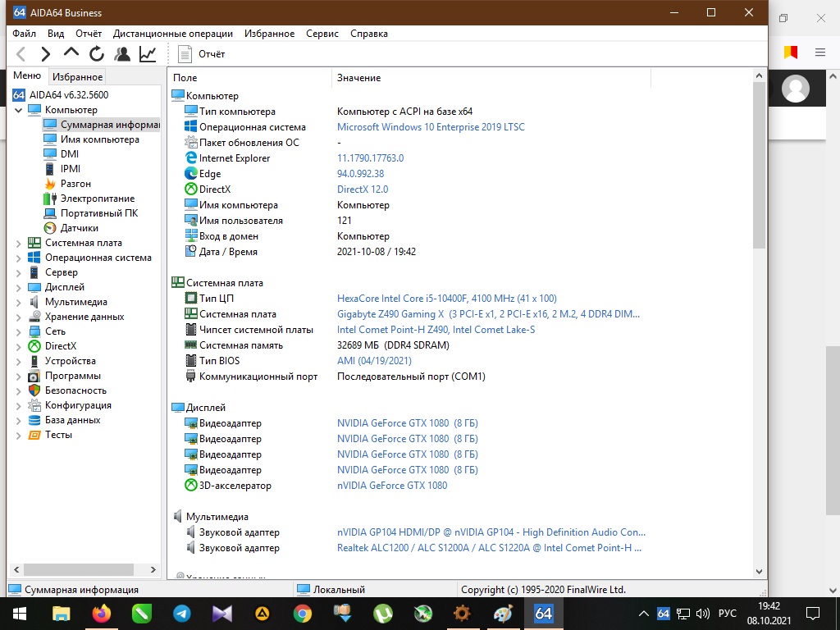
Task: Click the Отчёт report toolbar button
Action: click(202, 54)
